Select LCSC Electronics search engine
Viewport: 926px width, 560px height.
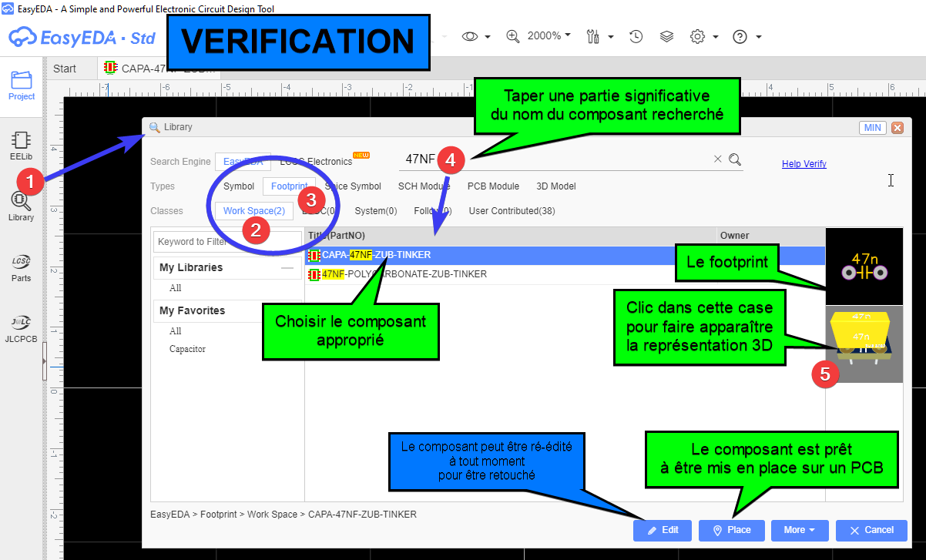click(x=316, y=162)
